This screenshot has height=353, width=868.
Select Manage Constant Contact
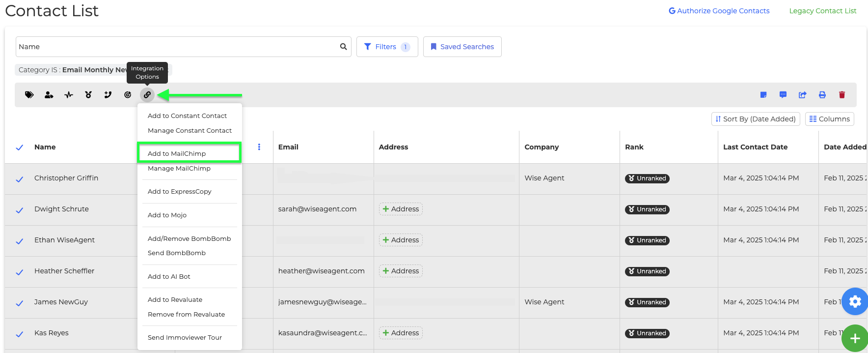(190, 131)
